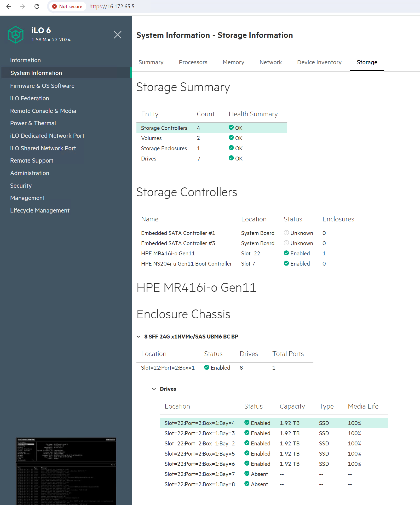This screenshot has height=505, width=420.
Task: Select Embedded SATA Controller #1 row
Action: click(x=250, y=233)
